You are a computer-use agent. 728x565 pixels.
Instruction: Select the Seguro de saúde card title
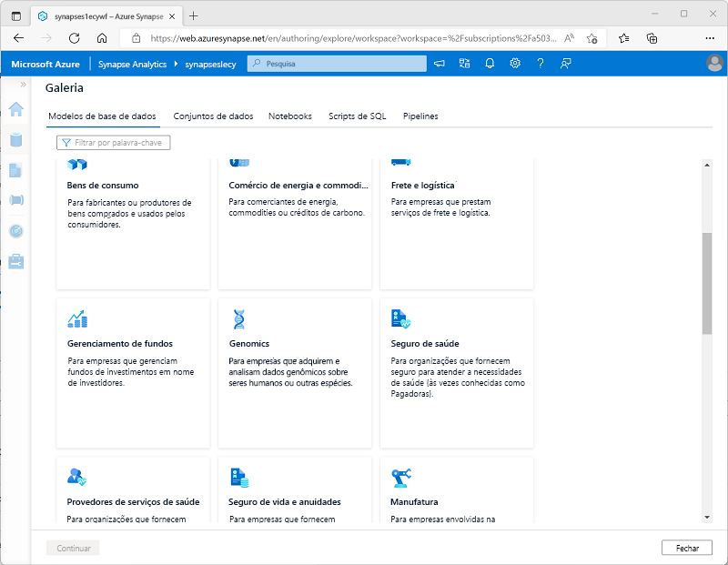tap(425, 344)
